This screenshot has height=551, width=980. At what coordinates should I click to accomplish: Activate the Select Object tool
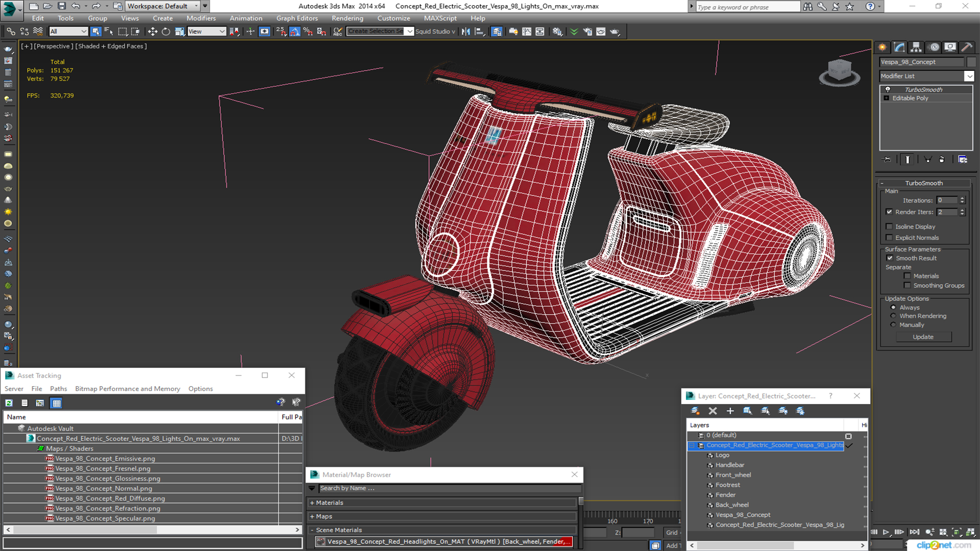click(95, 32)
